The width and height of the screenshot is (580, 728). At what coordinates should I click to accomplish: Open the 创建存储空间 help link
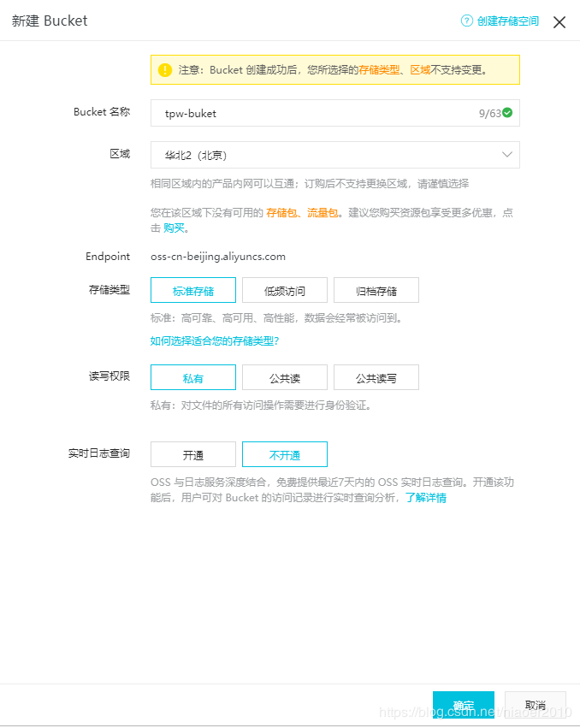click(507, 21)
